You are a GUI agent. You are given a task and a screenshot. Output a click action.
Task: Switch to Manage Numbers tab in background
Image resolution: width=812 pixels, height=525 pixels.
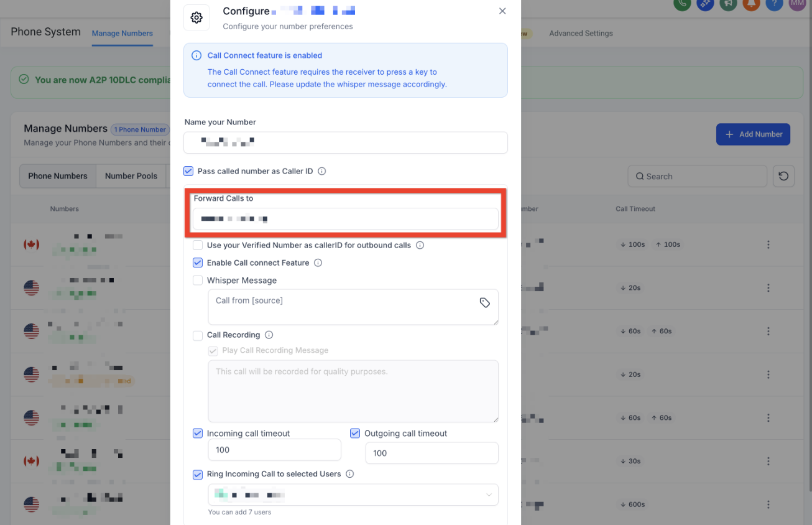(122, 34)
